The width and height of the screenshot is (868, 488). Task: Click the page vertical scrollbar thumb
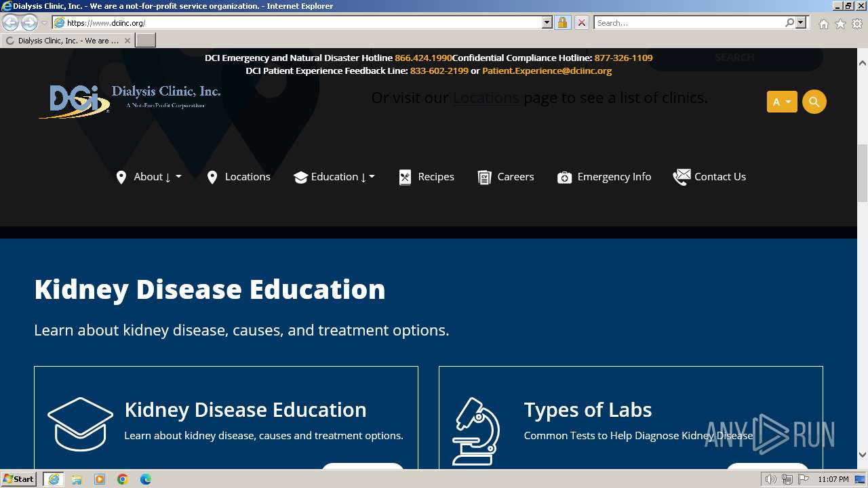(x=863, y=174)
